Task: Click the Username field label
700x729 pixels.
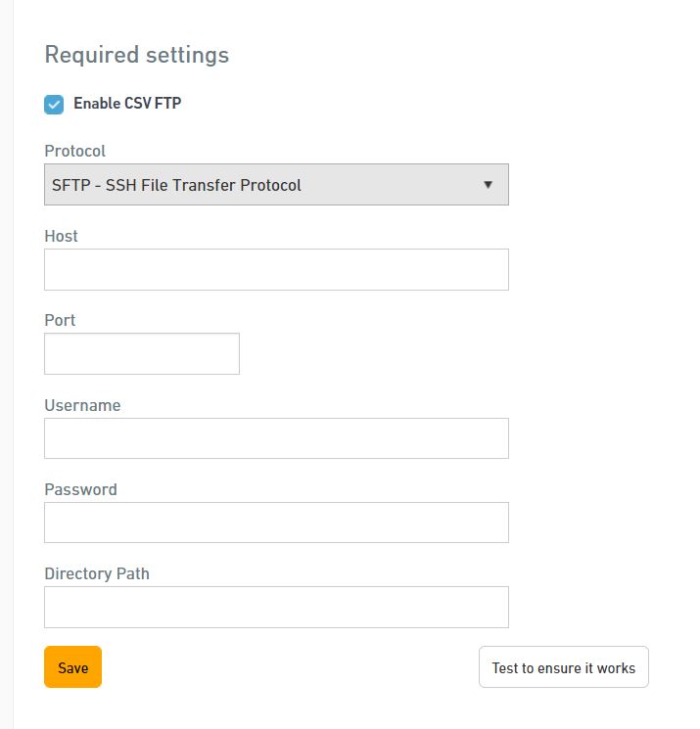Action: (83, 405)
